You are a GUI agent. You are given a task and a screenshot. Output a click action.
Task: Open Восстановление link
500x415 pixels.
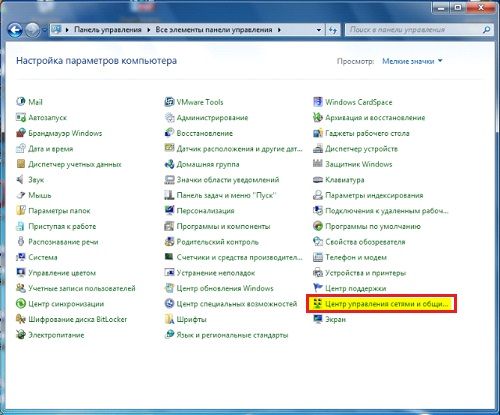(x=205, y=133)
